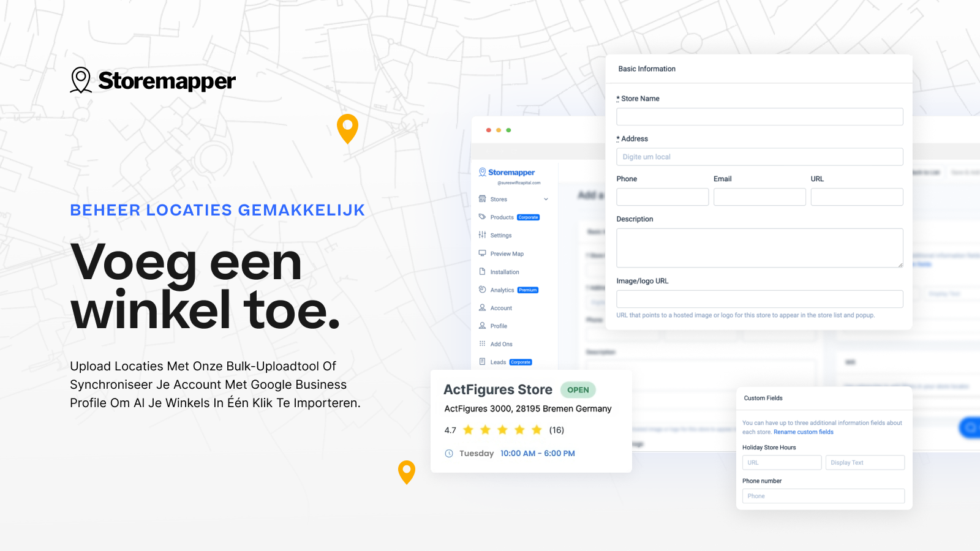The width and height of the screenshot is (980, 551).
Task: Click the Add Ons grid icon
Action: pyautogui.click(x=482, y=343)
